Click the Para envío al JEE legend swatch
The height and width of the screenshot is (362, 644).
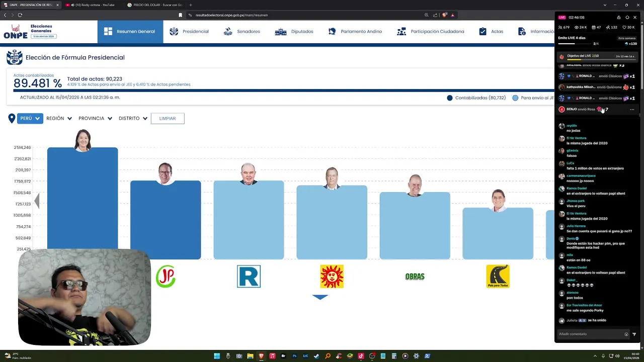[515, 98]
